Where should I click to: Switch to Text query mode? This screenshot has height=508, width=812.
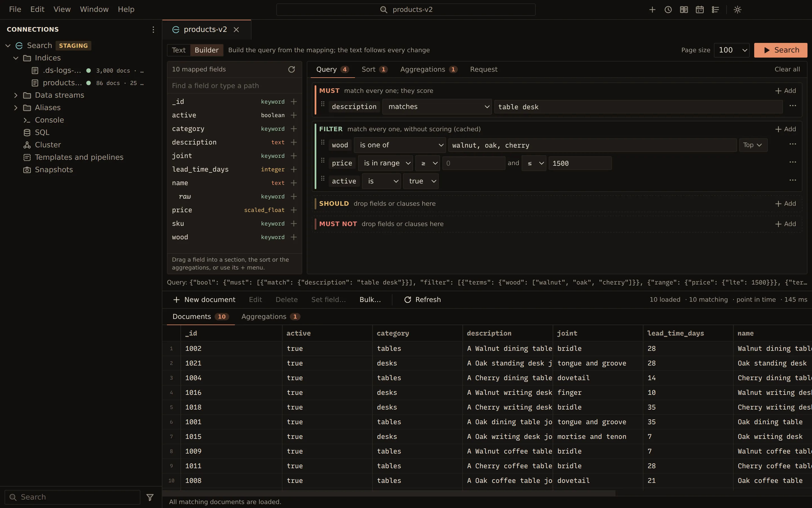pyautogui.click(x=178, y=50)
